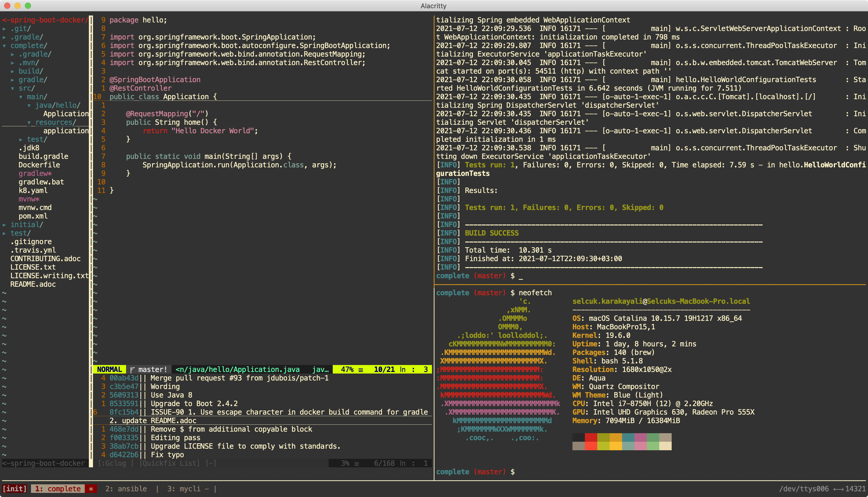Open gradlew.bat in the tree
This screenshot has height=497, width=868.
pyautogui.click(x=41, y=182)
